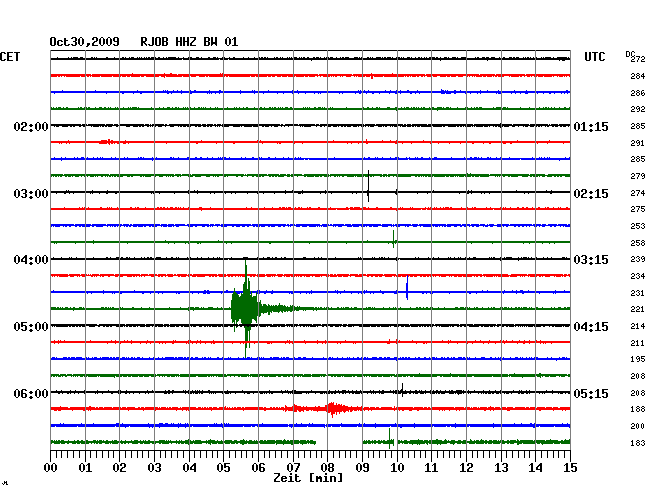
Task: Select DC value 183
Action: coord(638,443)
